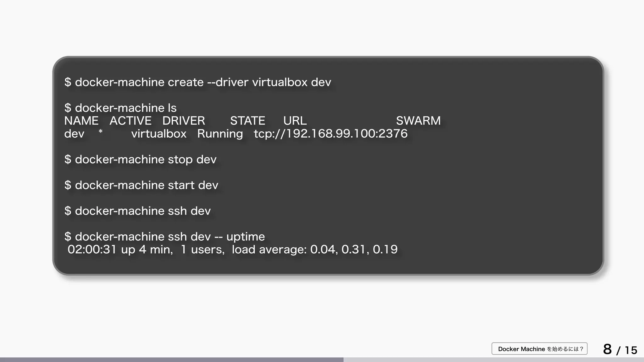644x362 pixels.
Task: Click the 'Running' state value
Action: point(220,134)
